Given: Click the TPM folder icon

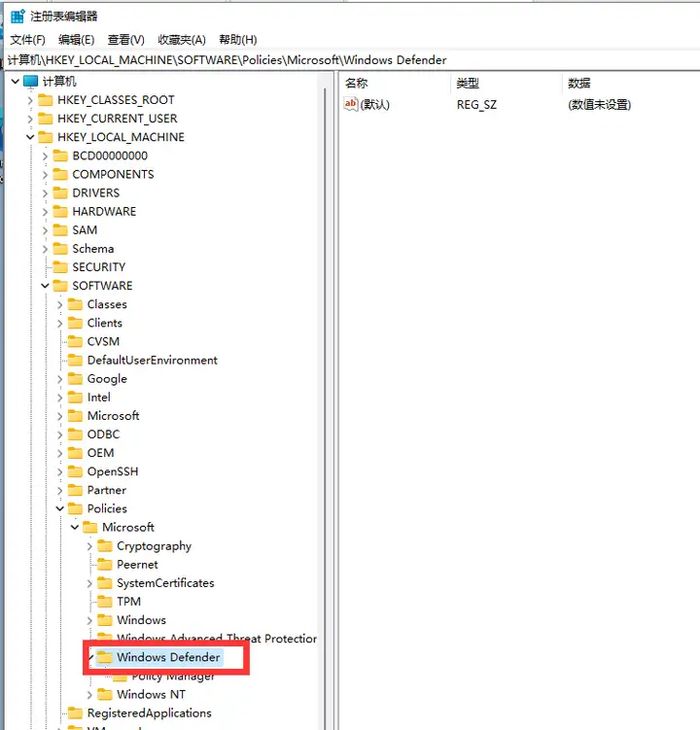Looking at the screenshot, I should (105, 602).
